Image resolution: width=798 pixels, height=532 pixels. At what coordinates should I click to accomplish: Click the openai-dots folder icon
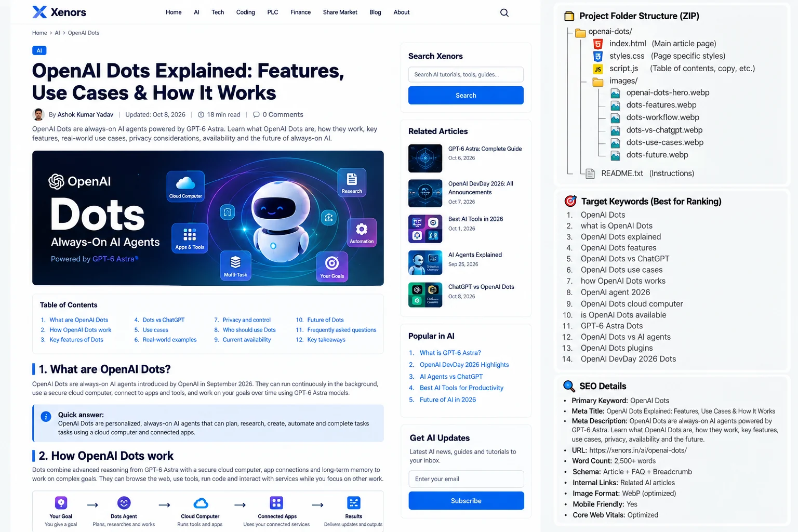point(580,32)
